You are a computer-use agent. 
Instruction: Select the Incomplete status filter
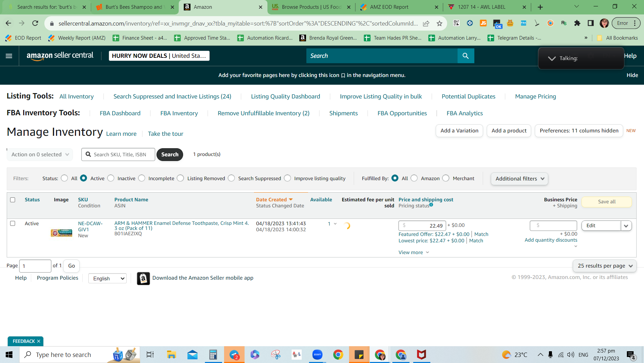tap(142, 178)
